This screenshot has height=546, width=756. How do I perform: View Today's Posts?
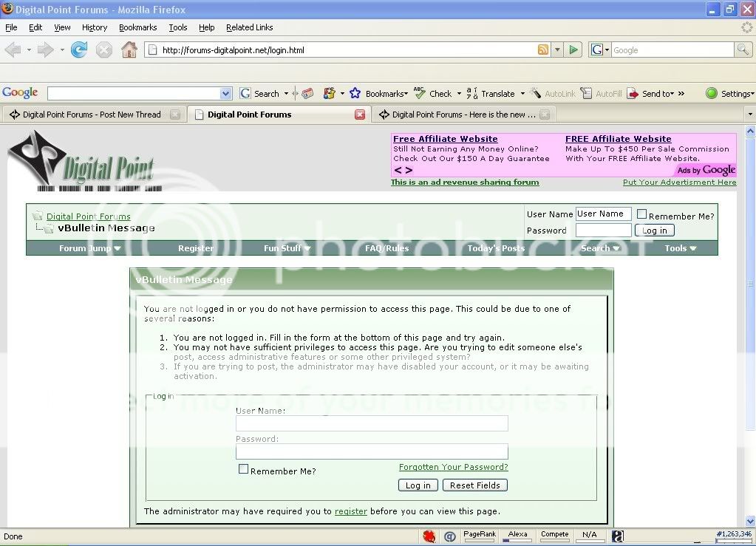click(x=496, y=248)
